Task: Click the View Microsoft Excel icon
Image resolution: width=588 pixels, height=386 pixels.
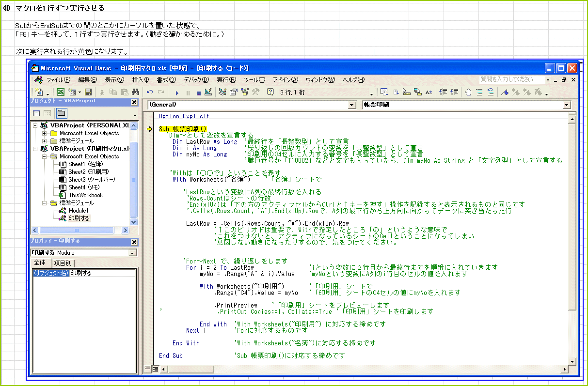Action: tap(61, 93)
